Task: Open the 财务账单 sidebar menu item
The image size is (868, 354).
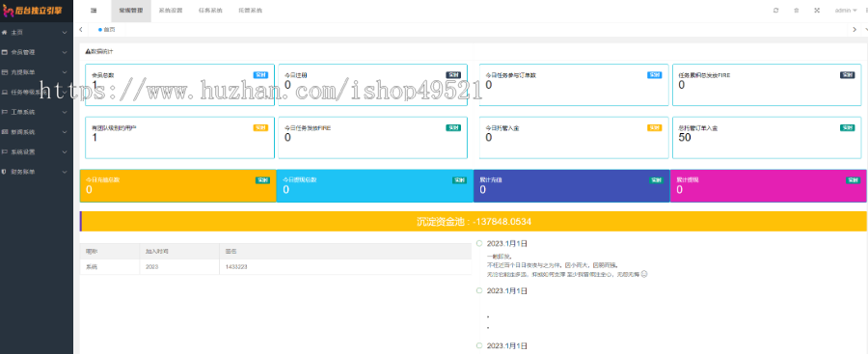Action: coord(37,172)
